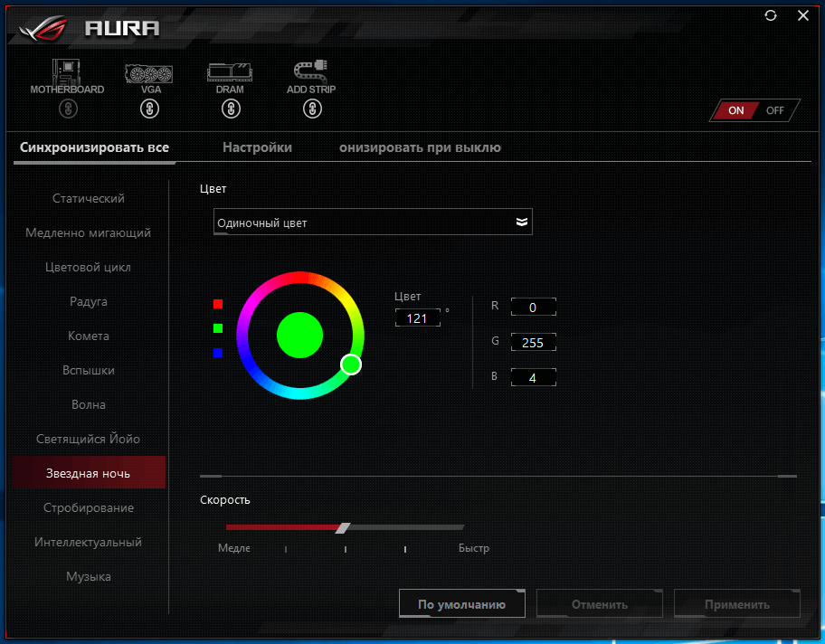Viewport: 825px width, 644px height.
Task: Click the По умолчанию button
Action: click(x=461, y=605)
